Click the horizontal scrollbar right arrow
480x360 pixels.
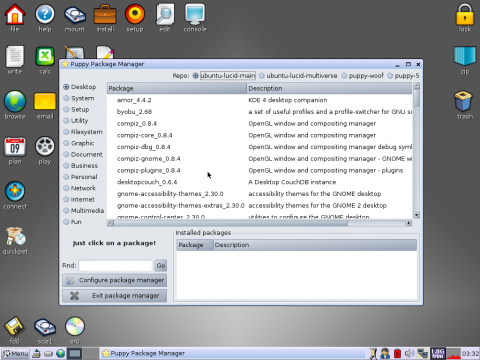[x=409, y=223]
